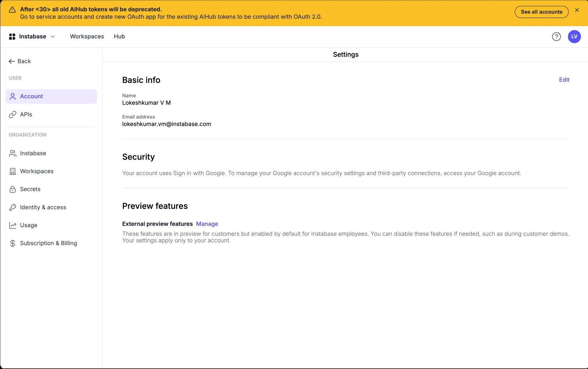Click the Identity & access key icon
The width and height of the screenshot is (588, 369).
coord(13,207)
